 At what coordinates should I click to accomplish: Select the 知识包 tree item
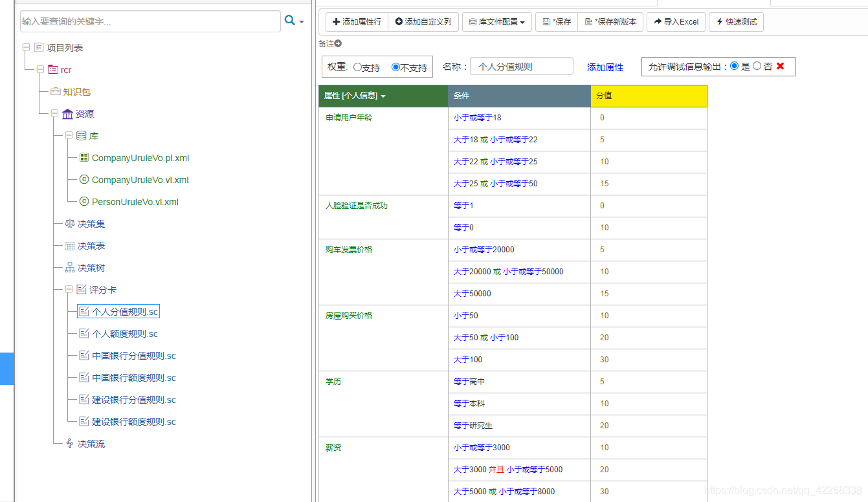(77, 92)
